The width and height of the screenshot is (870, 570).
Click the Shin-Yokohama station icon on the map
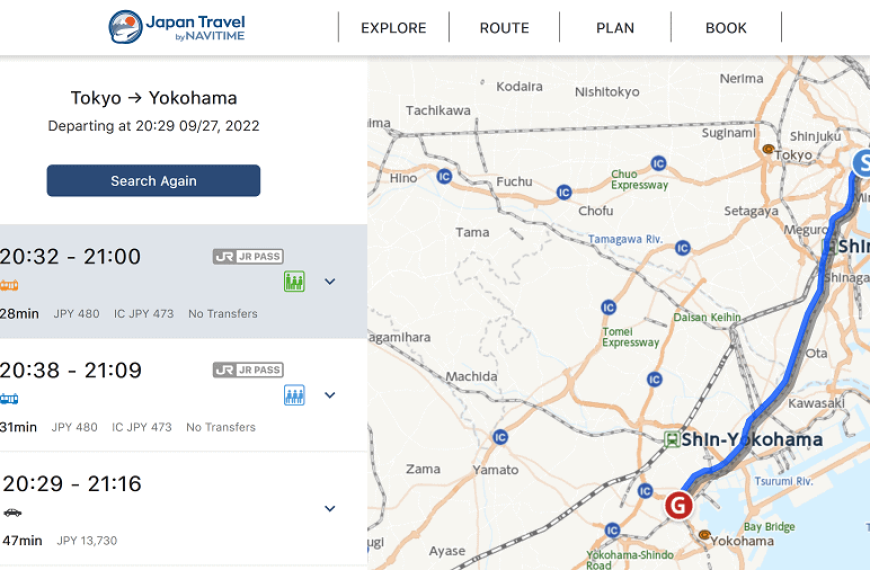click(671, 439)
